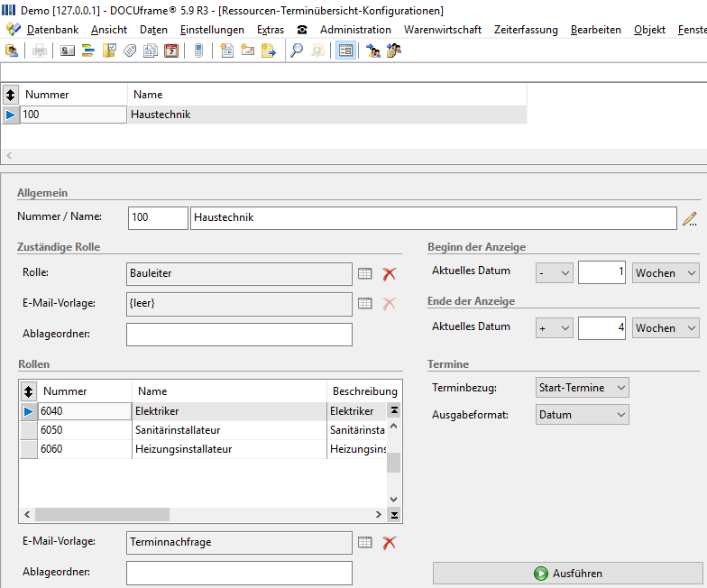The image size is (707, 588).
Task: Click the pencil edit icon beside Haustechnik
Action: tap(690, 218)
